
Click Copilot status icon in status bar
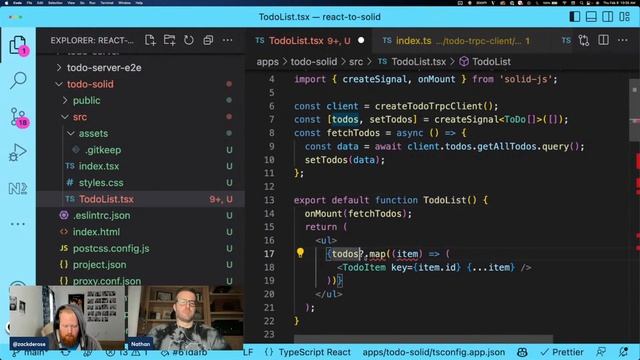tap(522, 352)
